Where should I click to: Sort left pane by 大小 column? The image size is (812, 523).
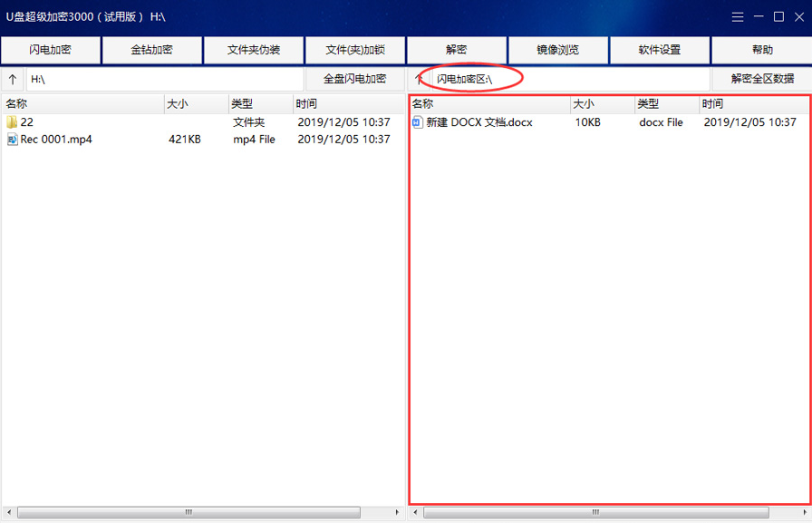(195, 104)
